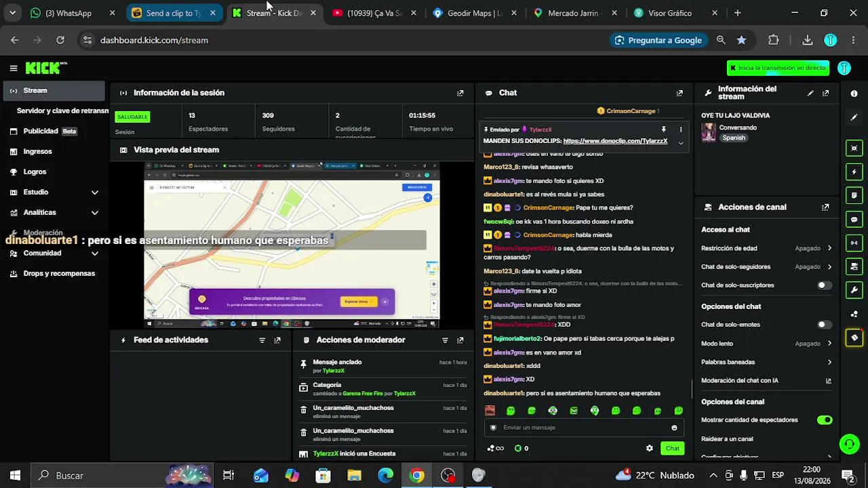868x488 pixels.
Task: Click the Buscar taskbar search box
Action: (x=122, y=476)
